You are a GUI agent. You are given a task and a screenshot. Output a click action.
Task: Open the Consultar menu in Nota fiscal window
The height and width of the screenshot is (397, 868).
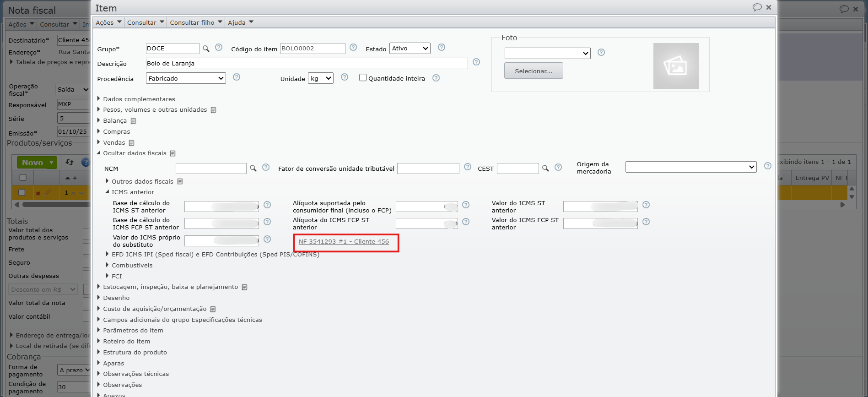click(x=58, y=24)
